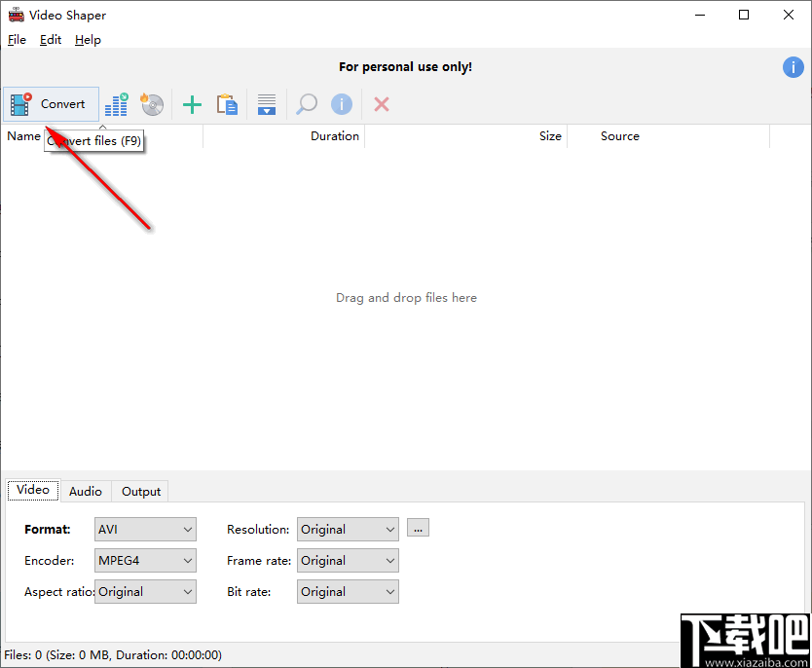Expand the Aspect ratio dropdown
The image size is (812, 668).
pos(145,592)
